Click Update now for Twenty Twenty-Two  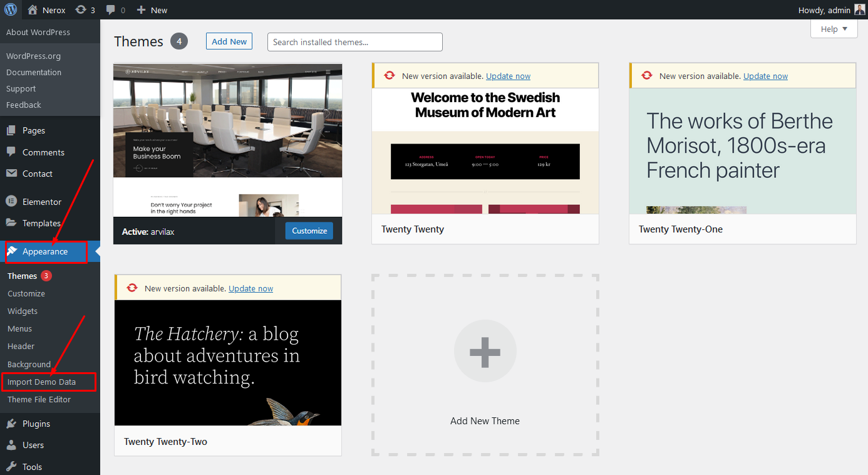pos(251,288)
